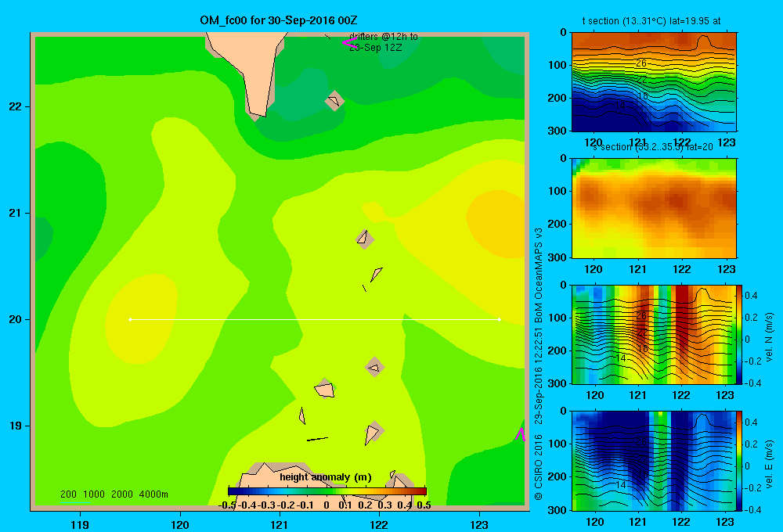The image size is (783, 532).
Task: Click the orange high anomaly patch near 123E 21N
Action: click(496, 224)
